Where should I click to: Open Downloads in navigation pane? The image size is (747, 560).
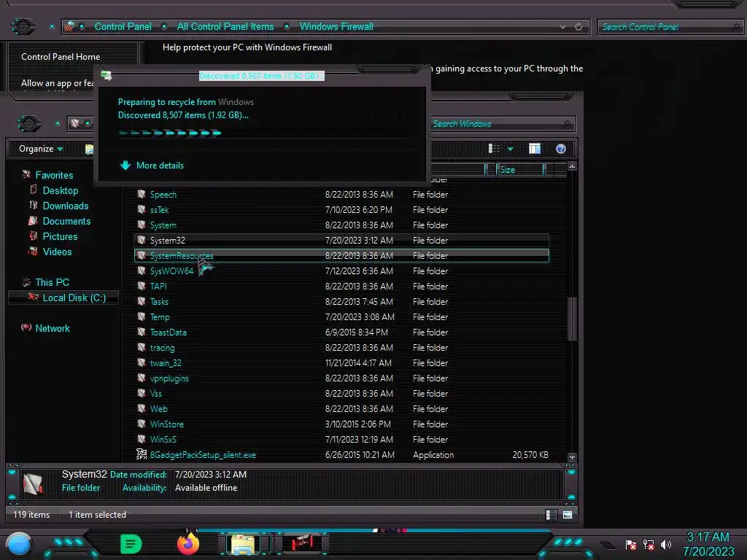pyautogui.click(x=66, y=206)
